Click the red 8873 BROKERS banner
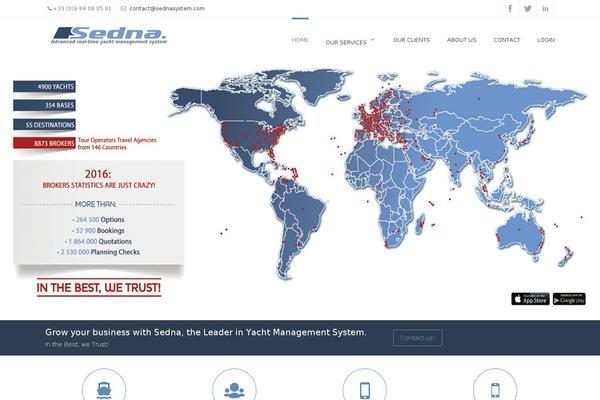Screen dimensions: 600x400 click(44, 143)
